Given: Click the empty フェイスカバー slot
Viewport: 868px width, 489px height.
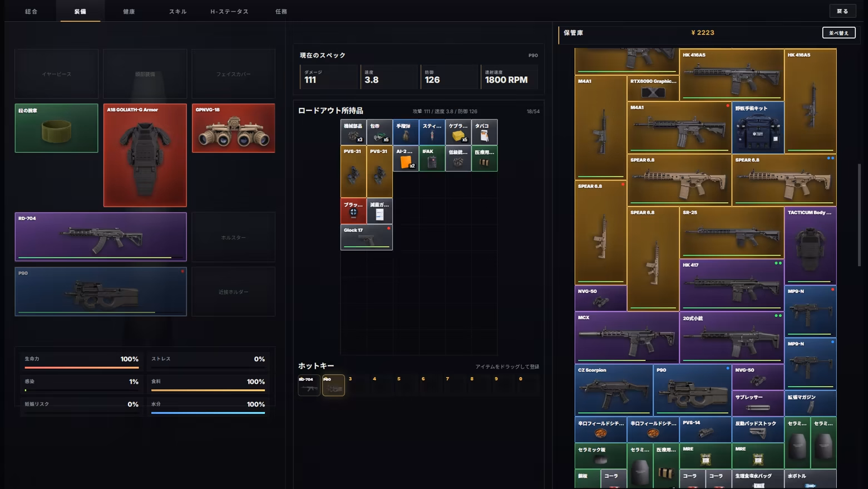Looking at the screenshot, I should pyautogui.click(x=234, y=74).
